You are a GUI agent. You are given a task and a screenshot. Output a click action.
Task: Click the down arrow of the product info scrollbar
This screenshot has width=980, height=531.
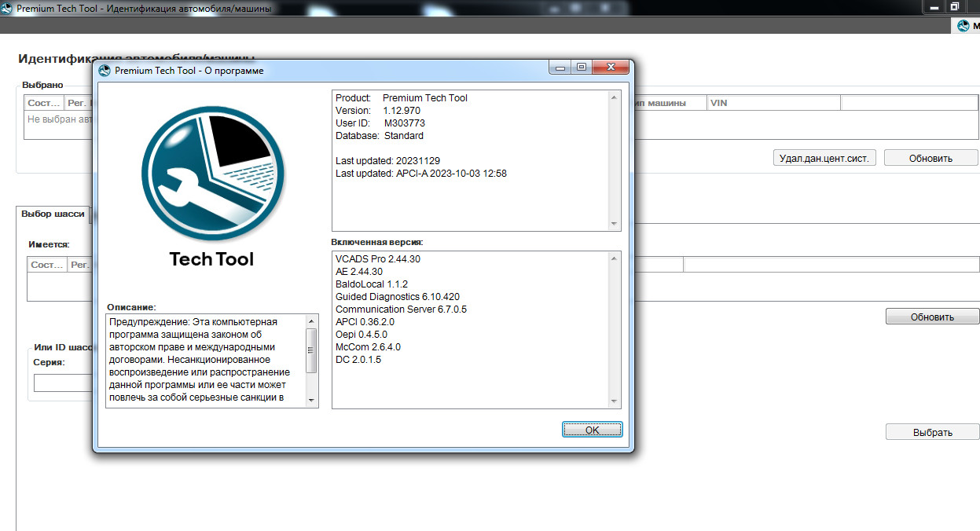[615, 225]
